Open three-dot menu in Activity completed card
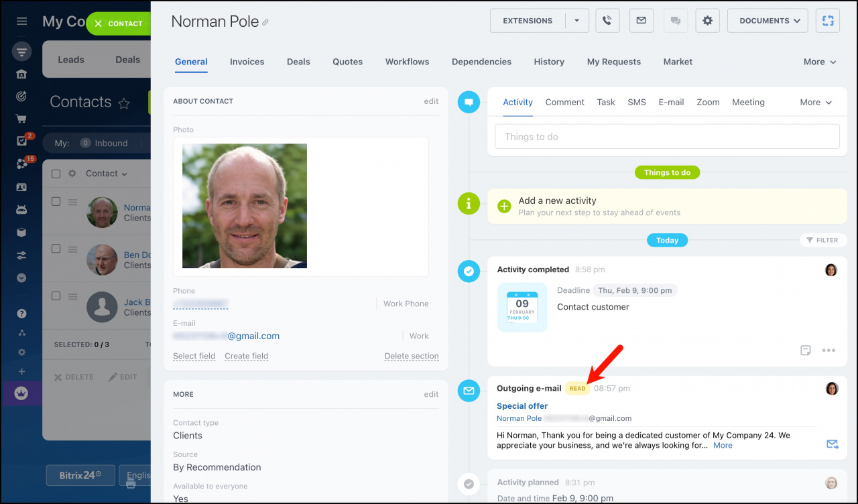Screen dimensions: 858x504 click(x=829, y=350)
